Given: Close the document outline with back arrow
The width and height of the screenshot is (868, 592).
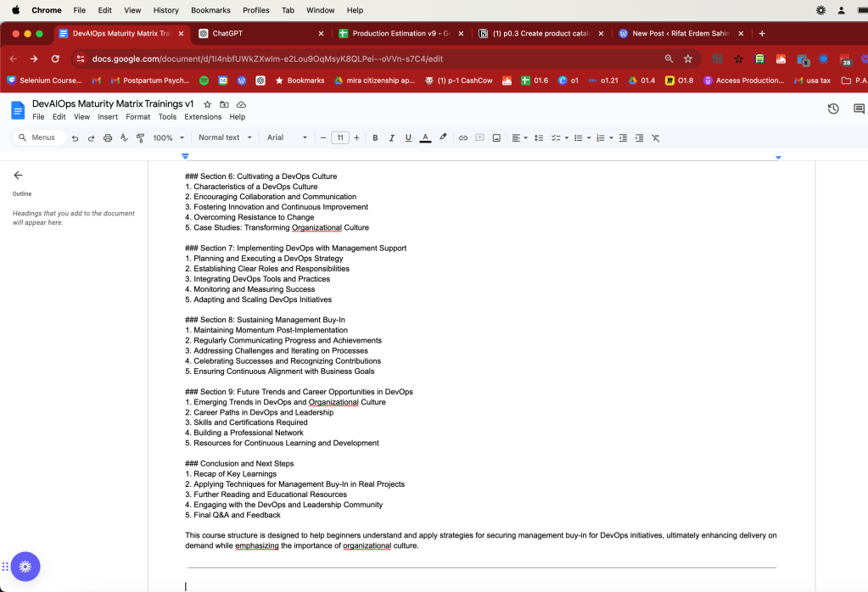Looking at the screenshot, I should pyautogui.click(x=19, y=176).
